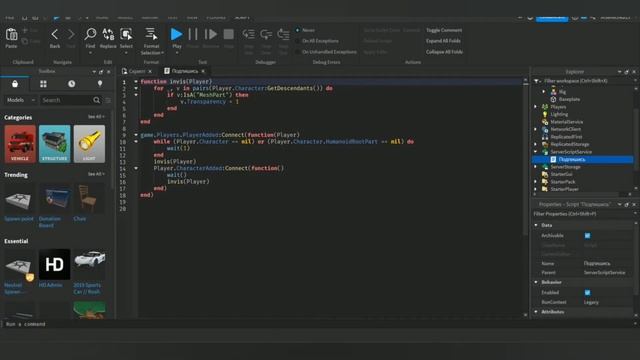The image size is (640, 360).
Task: Pop out the Explorer panel
Action: click(x=627, y=72)
